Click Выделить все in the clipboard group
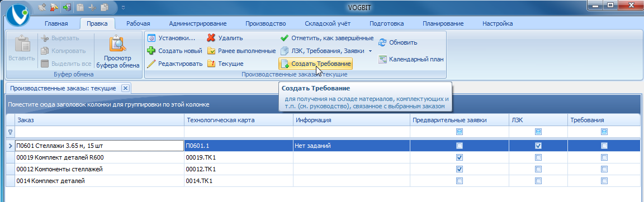 tap(66, 64)
